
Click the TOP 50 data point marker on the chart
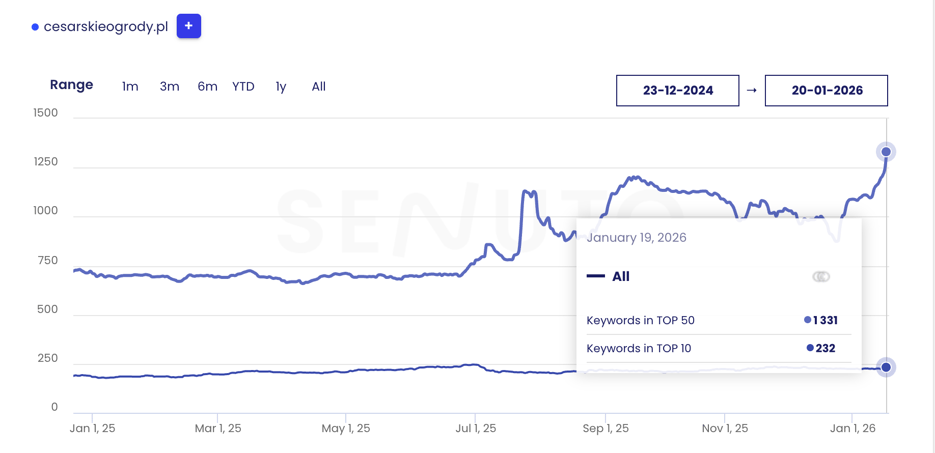pyautogui.click(x=886, y=152)
